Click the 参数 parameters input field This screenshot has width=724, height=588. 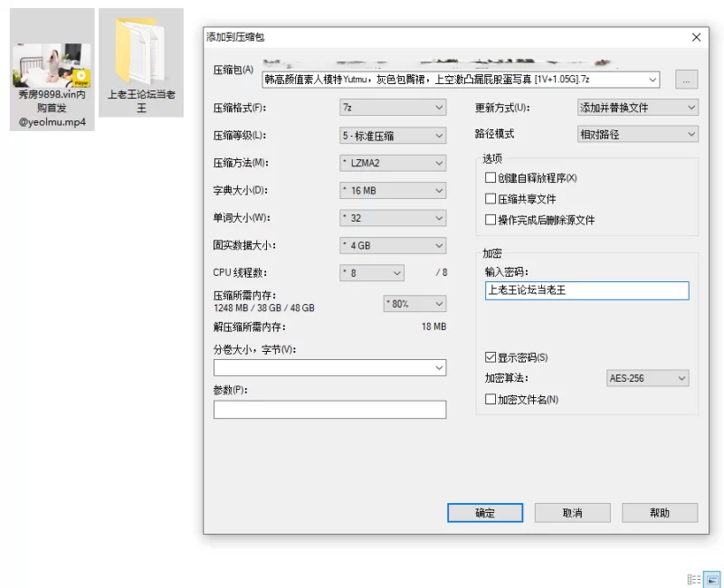coord(329,410)
